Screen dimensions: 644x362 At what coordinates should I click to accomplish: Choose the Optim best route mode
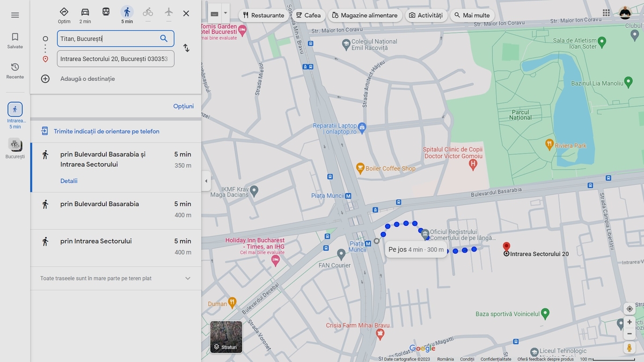64,12
